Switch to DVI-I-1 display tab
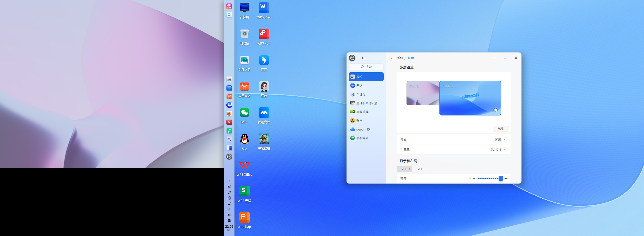The image size is (644, 236). point(420,169)
